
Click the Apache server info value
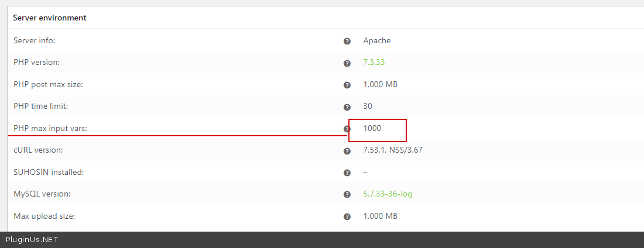376,40
